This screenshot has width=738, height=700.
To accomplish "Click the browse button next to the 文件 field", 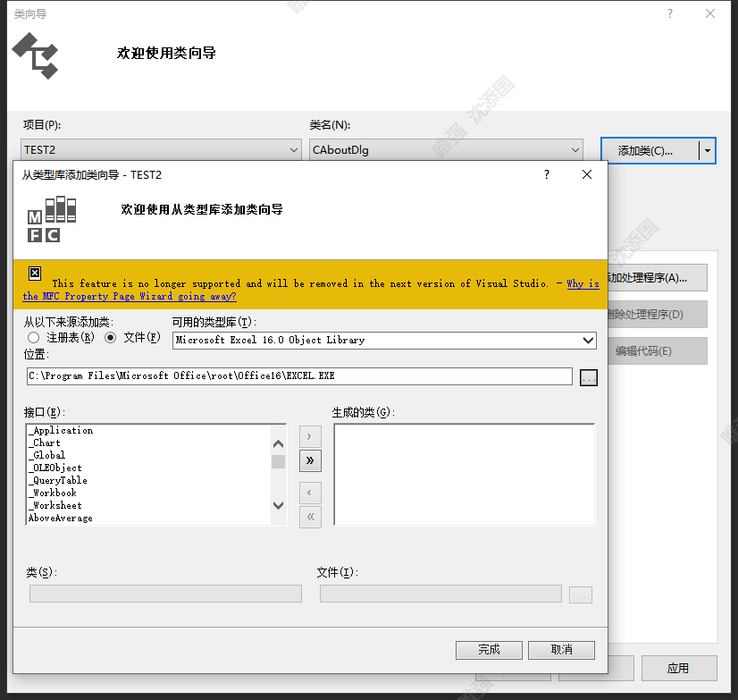I will pyautogui.click(x=580, y=593).
